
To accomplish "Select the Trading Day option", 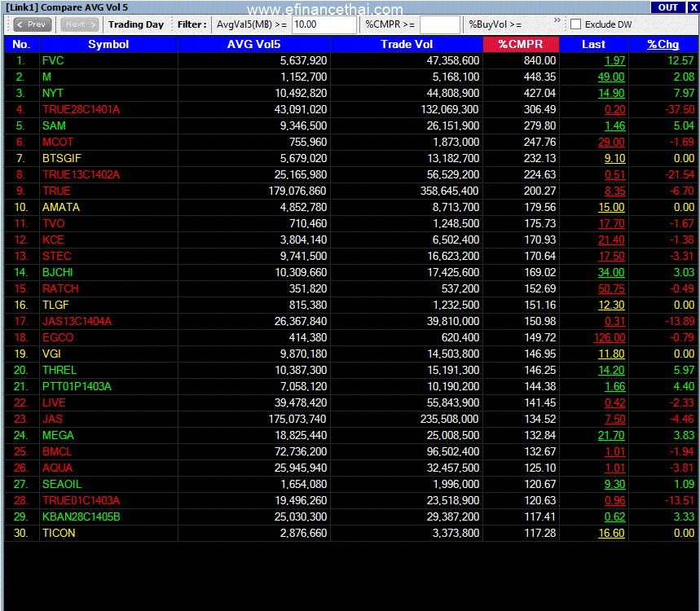I will (x=136, y=24).
